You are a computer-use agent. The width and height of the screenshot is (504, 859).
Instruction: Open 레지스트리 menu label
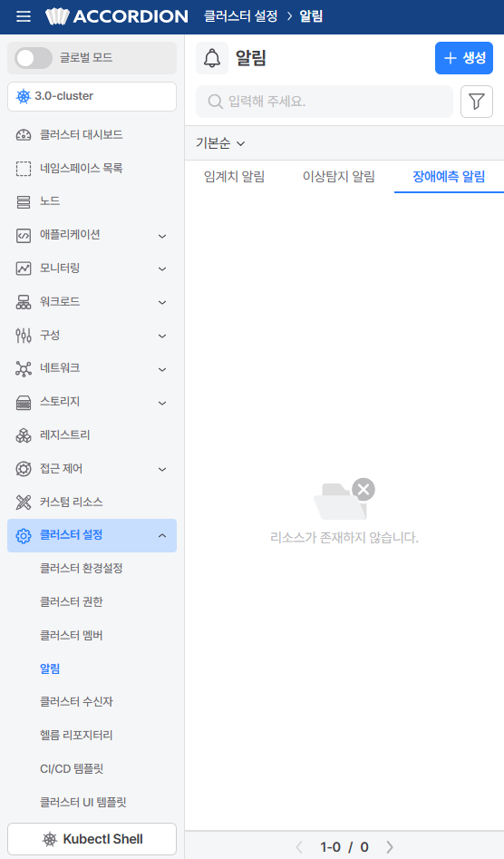tap(65, 435)
